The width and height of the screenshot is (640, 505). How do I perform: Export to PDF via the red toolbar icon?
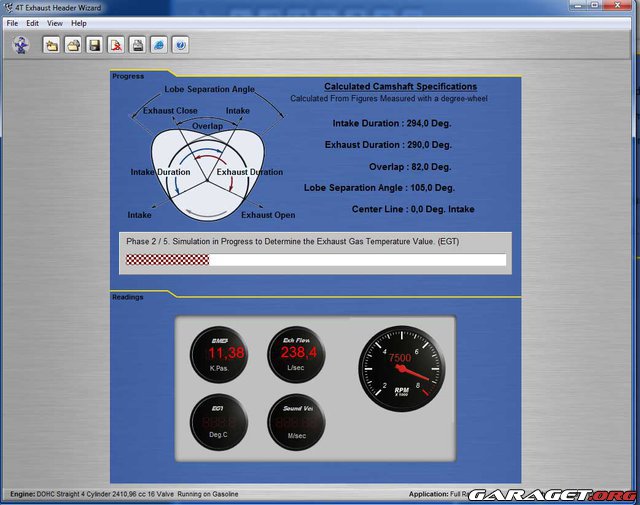[116, 45]
